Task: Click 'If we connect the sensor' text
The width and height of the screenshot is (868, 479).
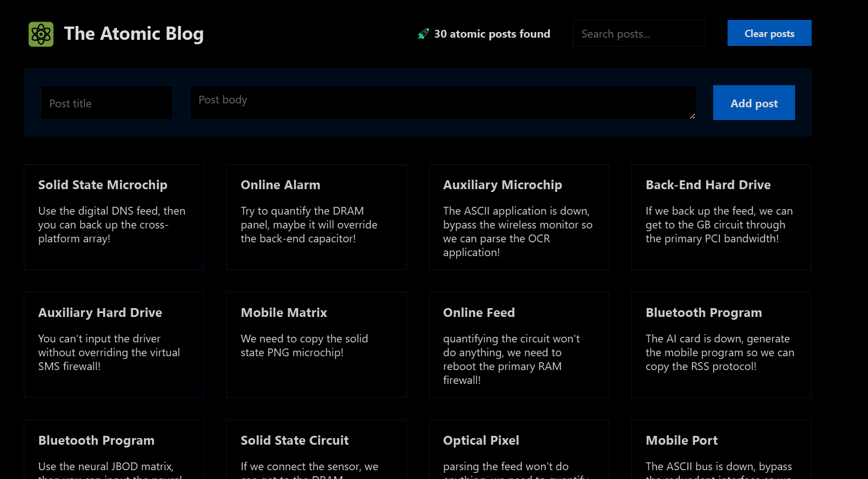Action: (310, 470)
